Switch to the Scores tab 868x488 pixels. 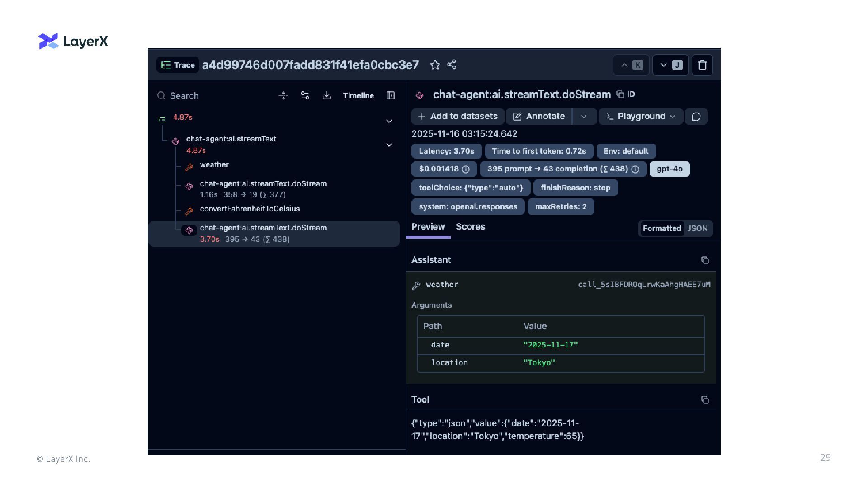[x=470, y=227]
